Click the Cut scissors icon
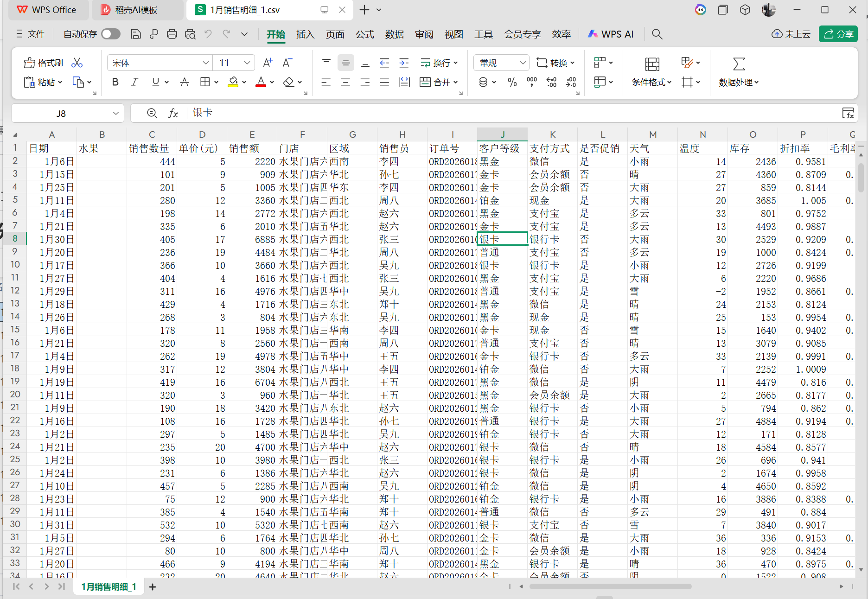This screenshot has height=599, width=868. click(77, 63)
